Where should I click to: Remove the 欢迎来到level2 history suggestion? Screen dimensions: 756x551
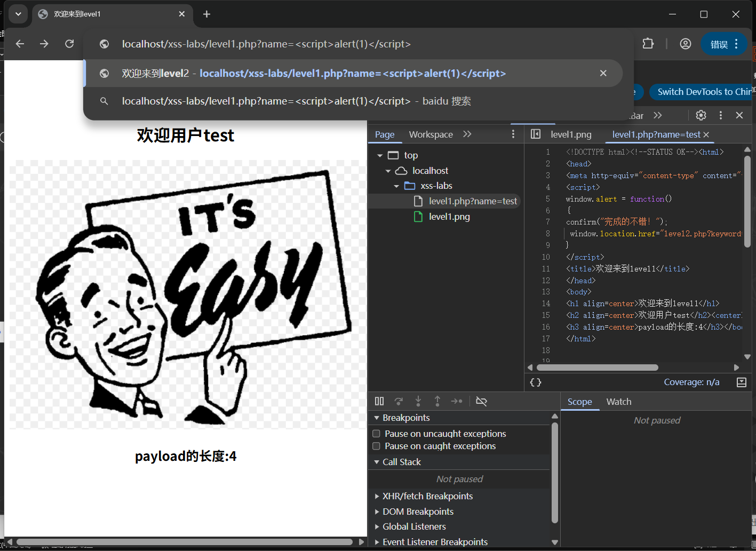tap(603, 73)
